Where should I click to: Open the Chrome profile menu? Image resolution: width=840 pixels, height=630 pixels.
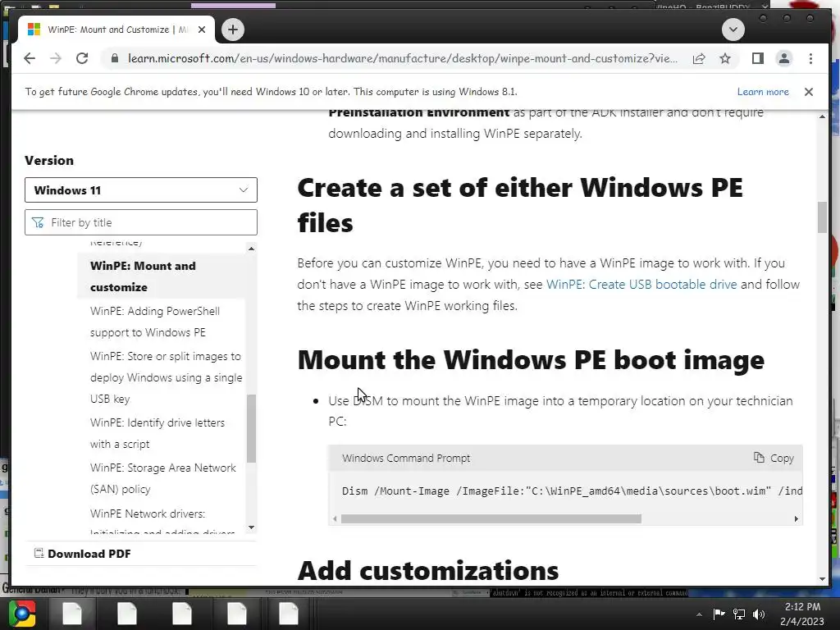784,58
